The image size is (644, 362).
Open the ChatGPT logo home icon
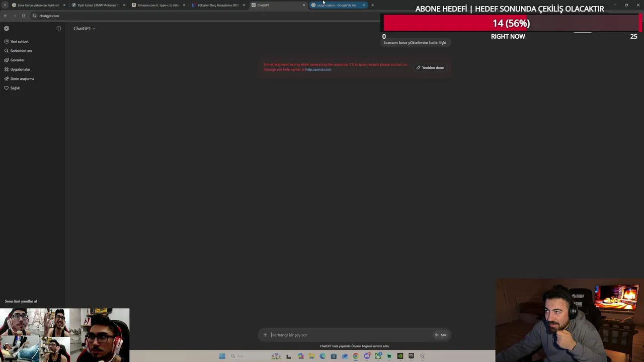(7, 29)
